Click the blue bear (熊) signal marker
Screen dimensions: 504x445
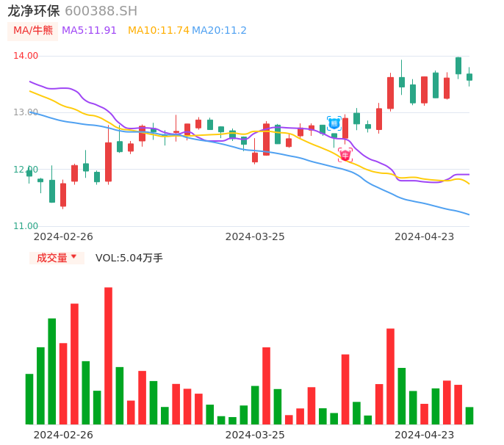point(334,123)
